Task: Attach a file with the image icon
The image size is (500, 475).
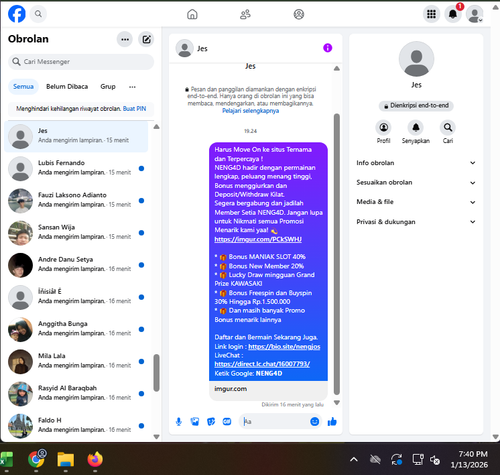Action: [195, 422]
